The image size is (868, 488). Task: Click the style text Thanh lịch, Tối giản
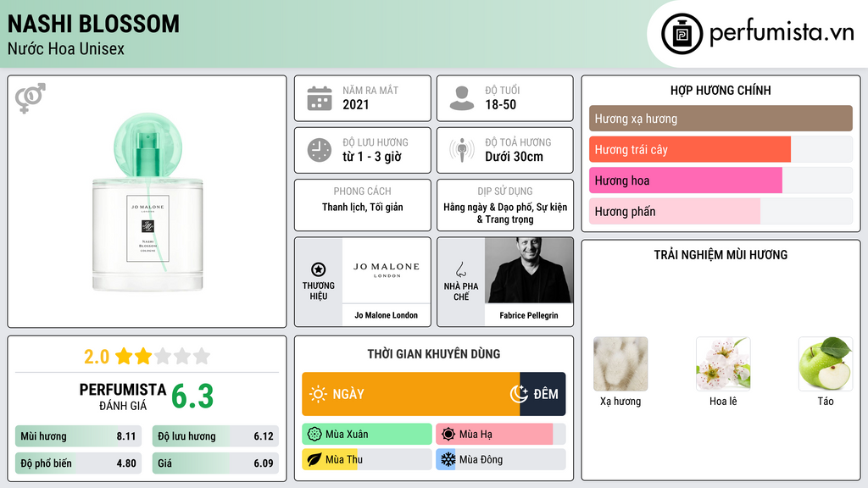(363, 208)
